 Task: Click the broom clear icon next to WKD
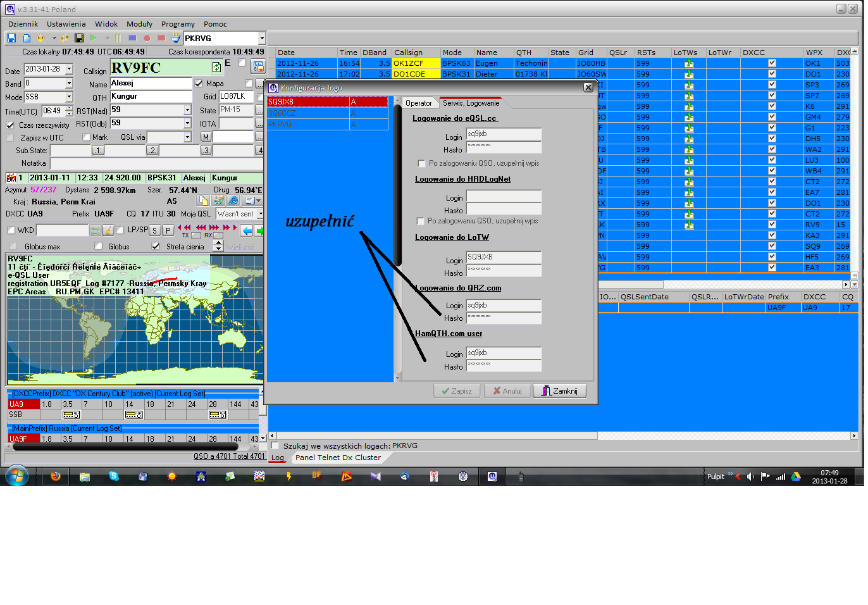click(108, 230)
